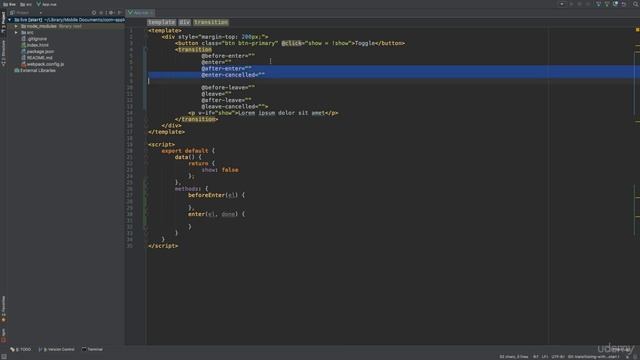Click the run configuration dropdown
The width and height of the screenshot is (640, 360).
click(x=562, y=4)
